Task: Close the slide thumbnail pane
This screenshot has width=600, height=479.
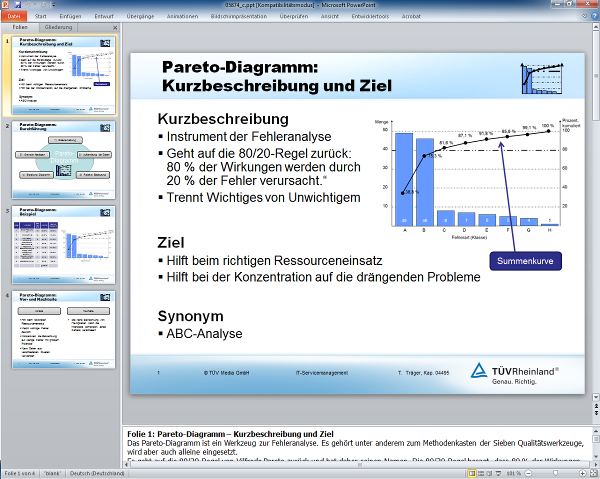Action: pos(115,28)
